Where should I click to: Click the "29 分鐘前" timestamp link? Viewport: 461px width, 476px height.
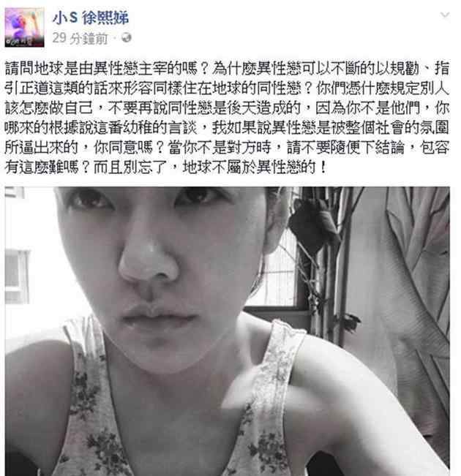click(80, 38)
